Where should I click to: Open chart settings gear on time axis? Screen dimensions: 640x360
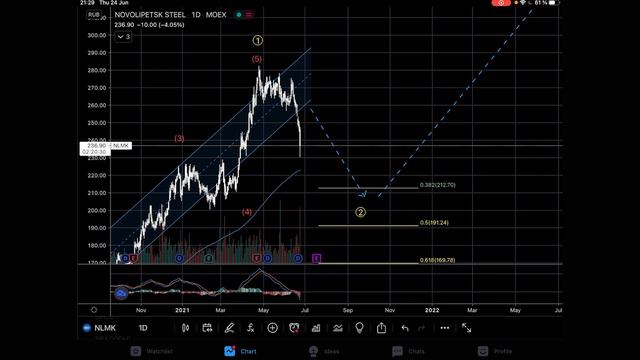[x=94, y=310]
